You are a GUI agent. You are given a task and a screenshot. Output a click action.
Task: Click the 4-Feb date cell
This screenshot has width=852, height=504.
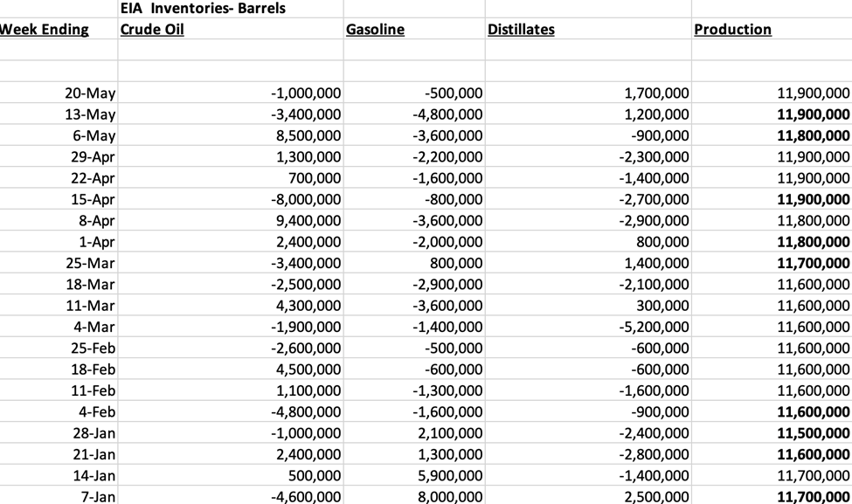[96, 412]
